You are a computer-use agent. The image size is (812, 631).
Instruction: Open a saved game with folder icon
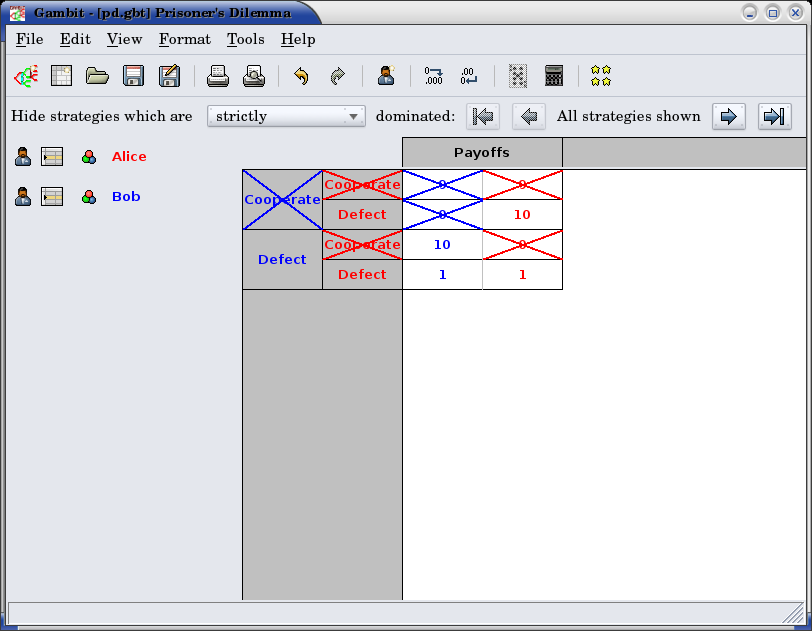pos(97,76)
